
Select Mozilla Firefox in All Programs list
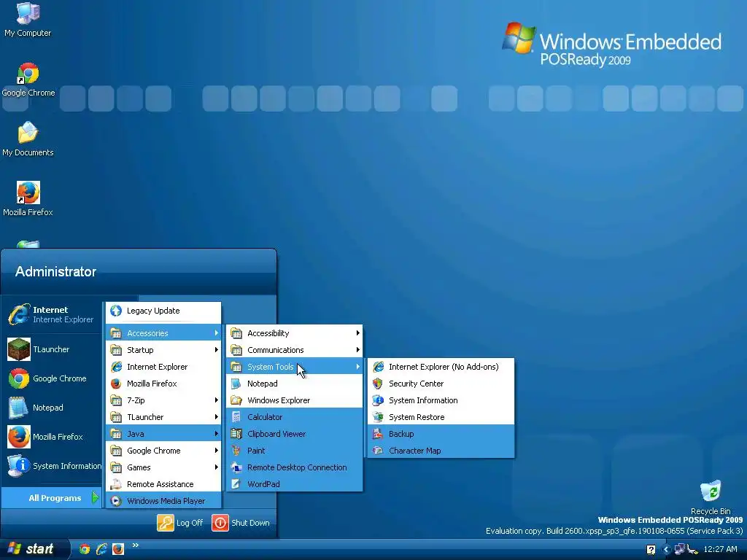[163, 384]
